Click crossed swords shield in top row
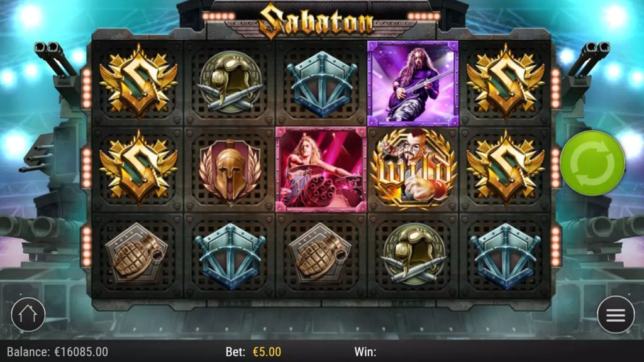Screen dimensions: 644x362 pos(321,84)
